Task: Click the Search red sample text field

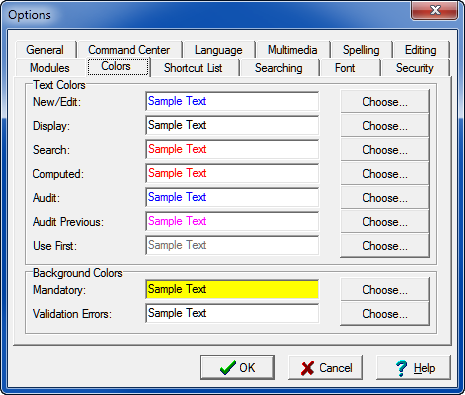Action: [232, 149]
